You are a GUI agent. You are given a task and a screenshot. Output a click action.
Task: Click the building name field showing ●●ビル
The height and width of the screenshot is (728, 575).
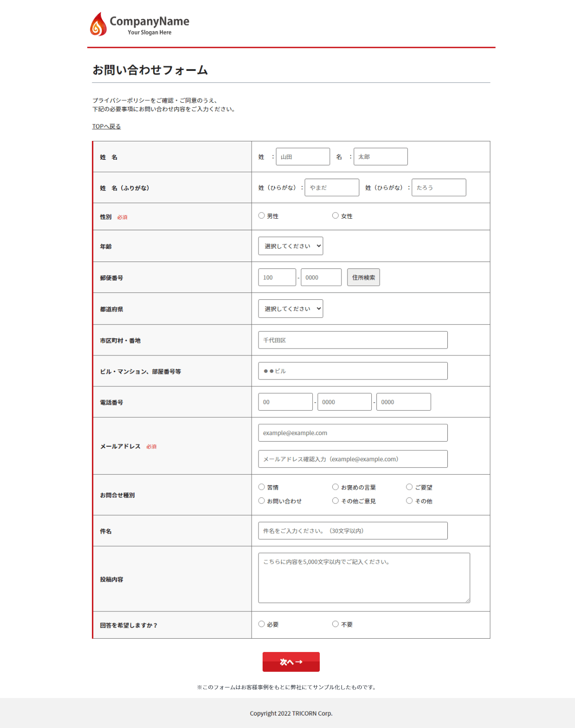pos(353,371)
